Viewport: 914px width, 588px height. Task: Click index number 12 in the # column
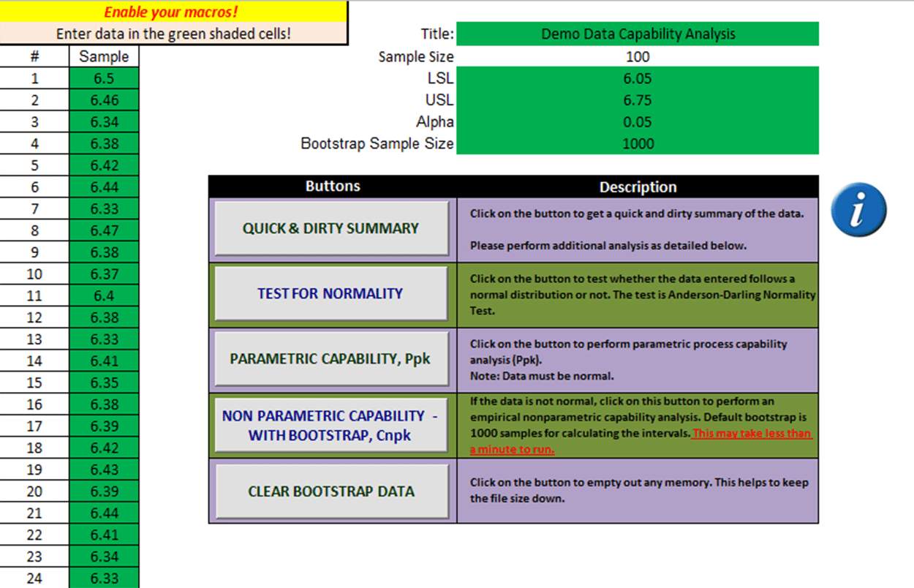(x=34, y=317)
